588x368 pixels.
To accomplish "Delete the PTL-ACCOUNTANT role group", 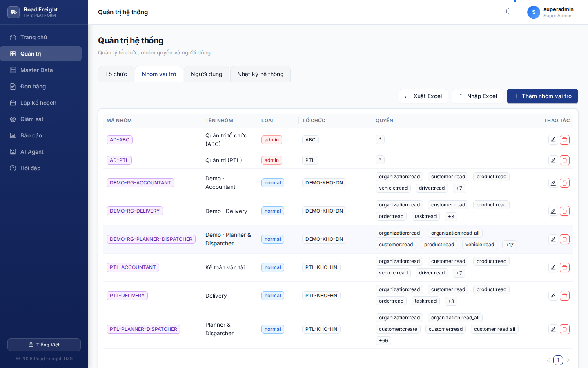I will point(565,267).
